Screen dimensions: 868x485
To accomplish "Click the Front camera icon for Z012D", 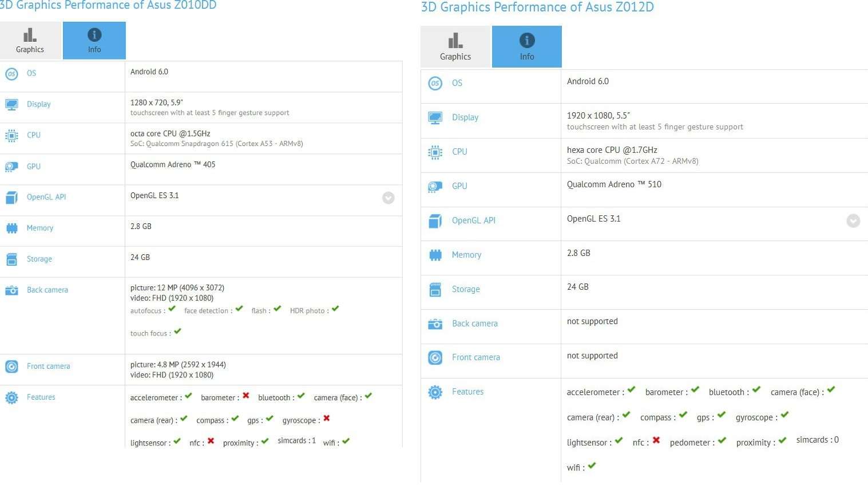I will pos(435,358).
